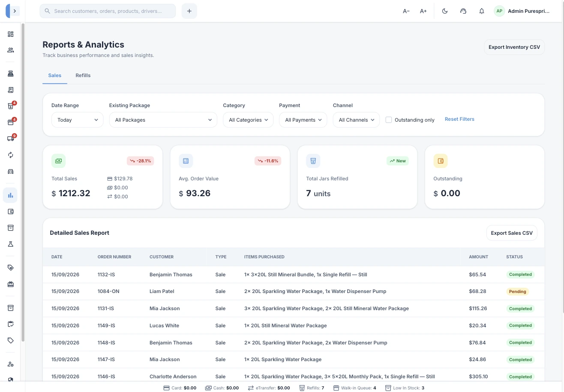564x392 pixels.
Task: Open the circular refresh arrows sidebar icon
Action: (11, 155)
